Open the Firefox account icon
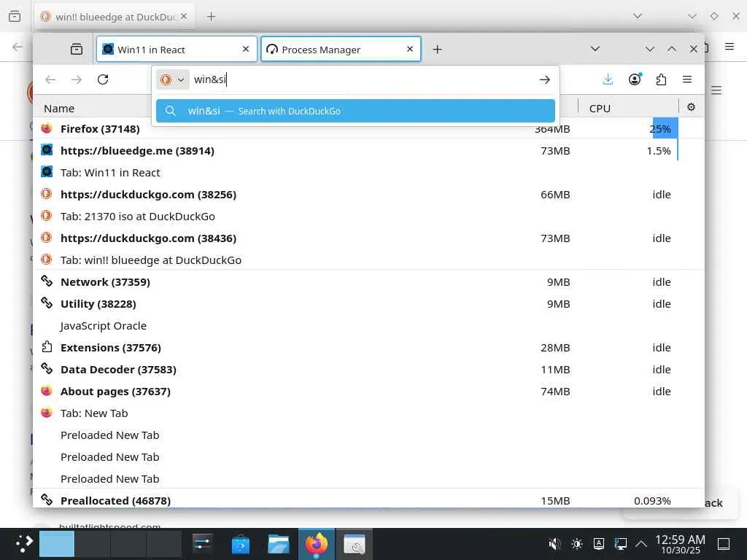 coord(635,79)
